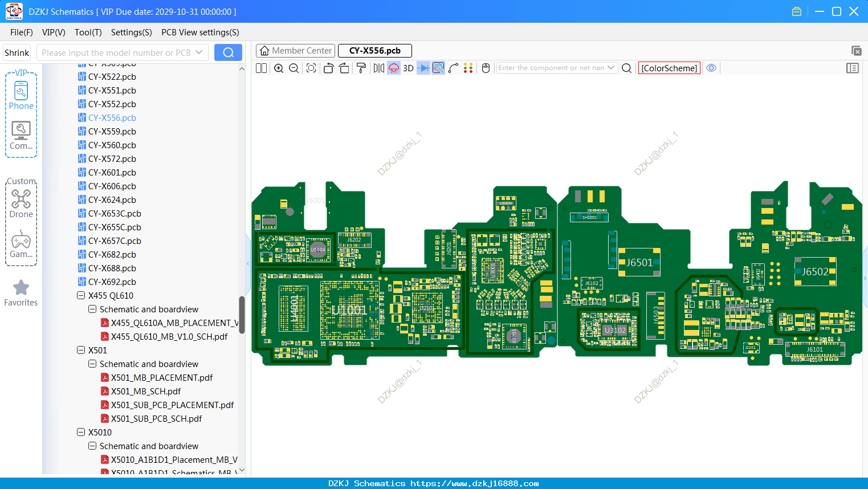Toggle the split view icon
Viewport: 868px width, 489px height.
[x=261, y=68]
